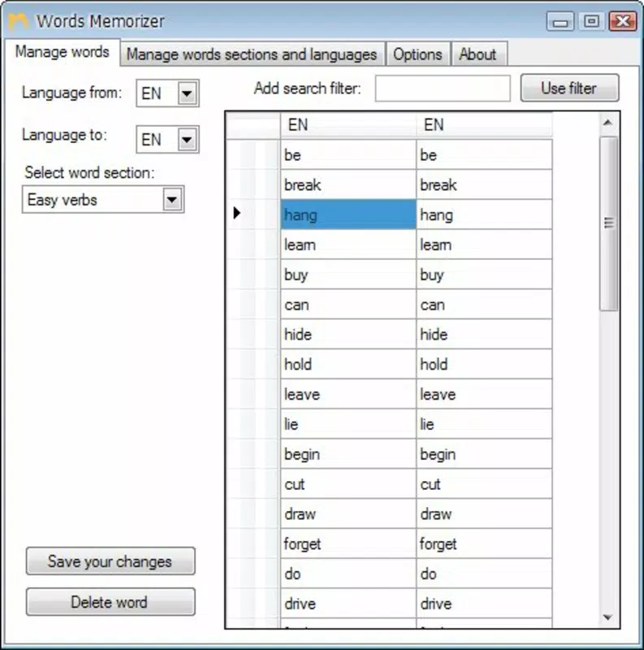Switch to Manage words tab

63,52
